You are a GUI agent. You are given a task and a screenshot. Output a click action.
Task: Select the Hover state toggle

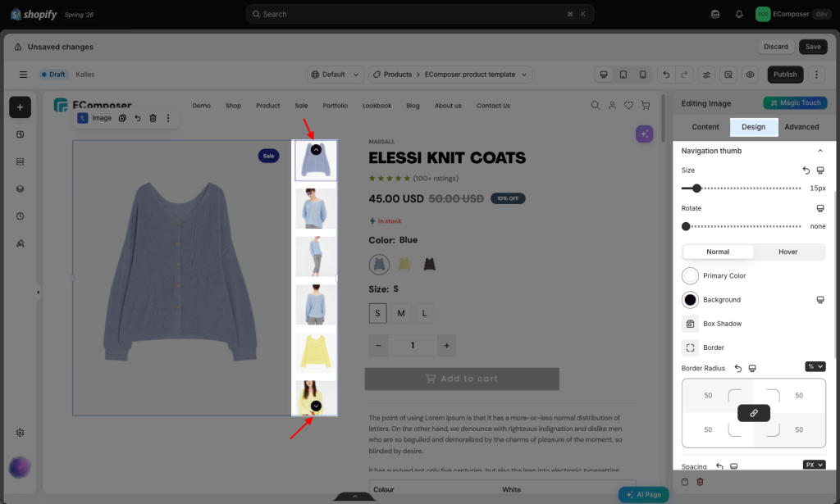[788, 252]
